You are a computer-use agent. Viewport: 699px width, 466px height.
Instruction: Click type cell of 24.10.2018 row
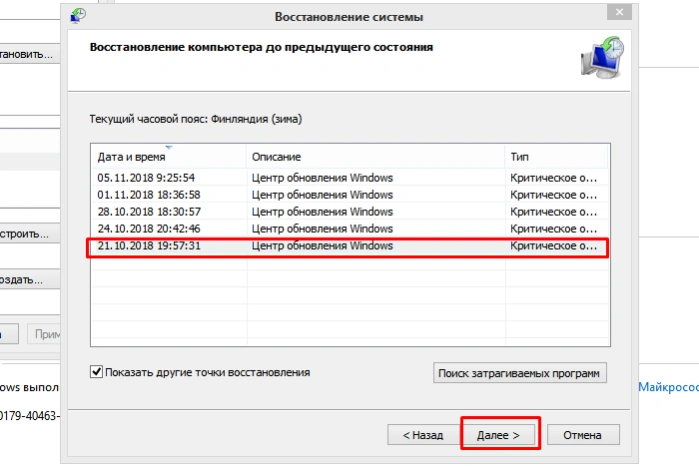[553, 229]
